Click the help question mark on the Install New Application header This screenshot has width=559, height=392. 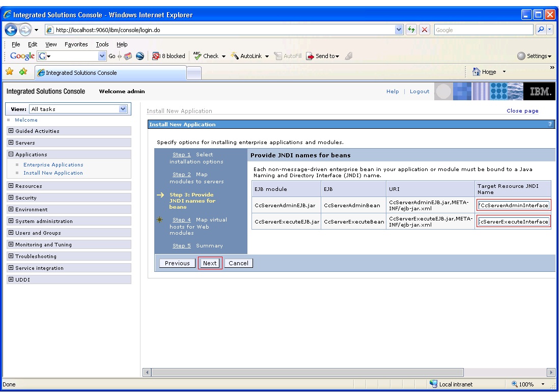click(550, 124)
